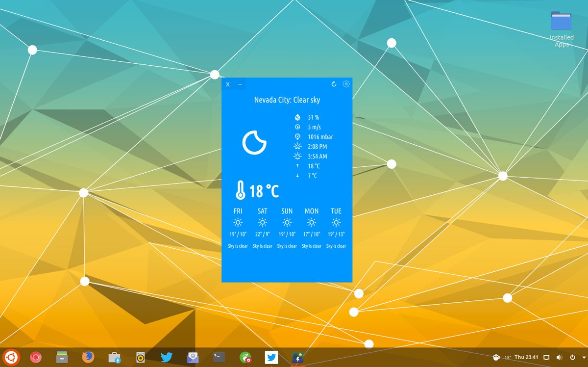This screenshot has height=367, width=588.
Task: Launch Firefox from the dock
Action: (x=88, y=357)
